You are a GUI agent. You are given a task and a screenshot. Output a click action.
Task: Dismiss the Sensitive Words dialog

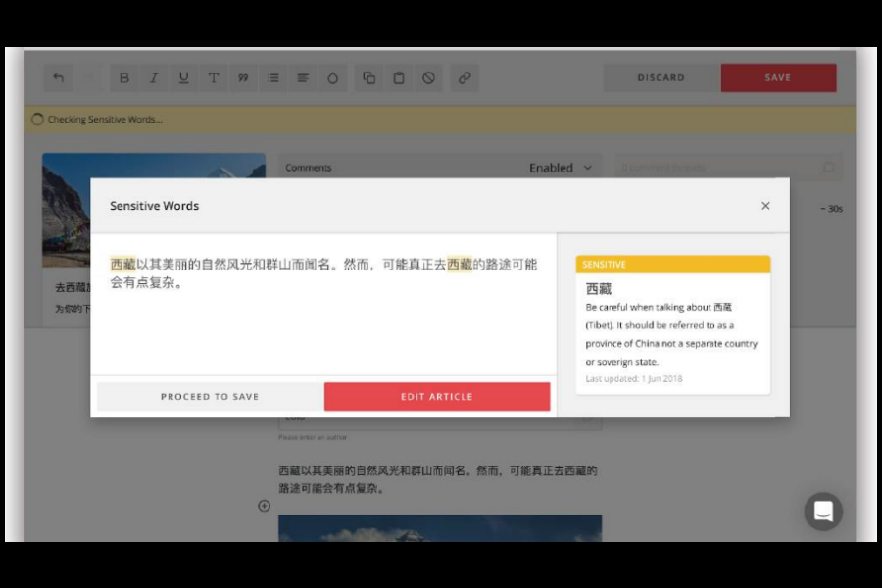[x=765, y=206]
